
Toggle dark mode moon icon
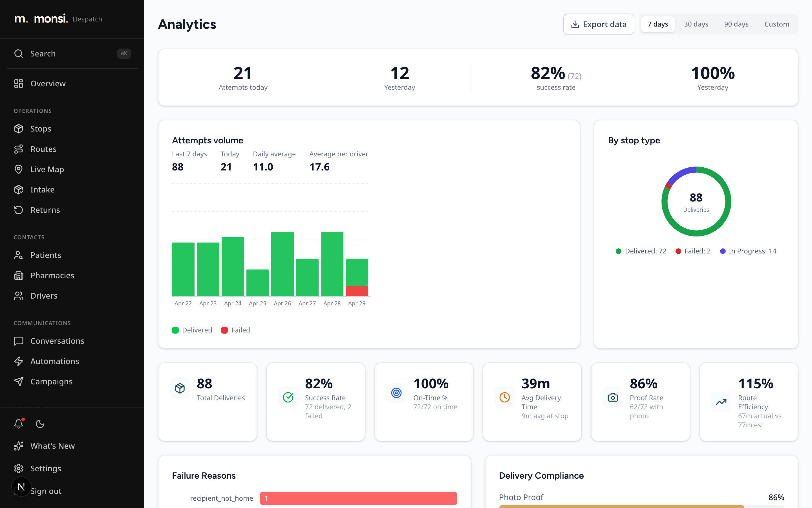coord(40,424)
